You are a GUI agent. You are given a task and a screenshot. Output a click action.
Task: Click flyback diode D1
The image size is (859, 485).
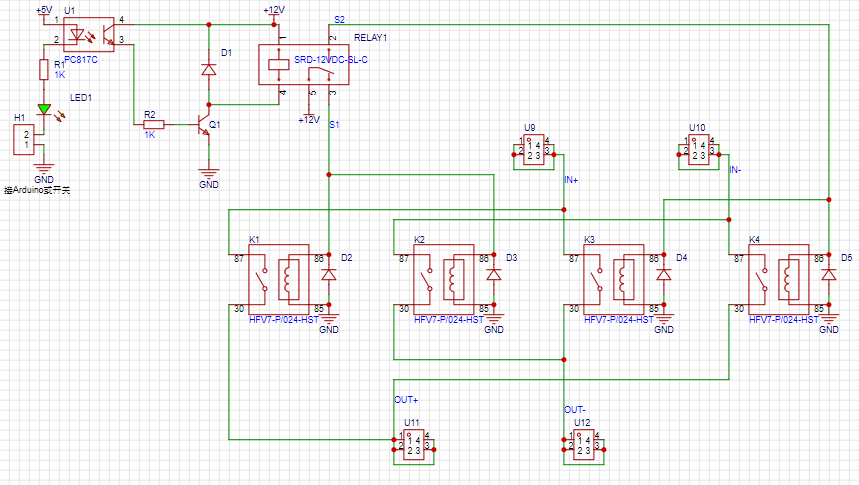click(208, 70)
